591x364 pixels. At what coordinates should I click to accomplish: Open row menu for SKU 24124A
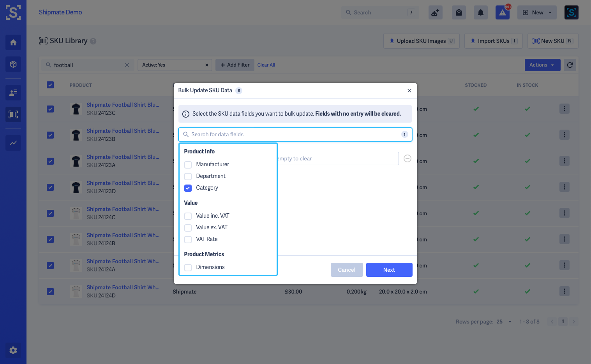coord(565,265)
